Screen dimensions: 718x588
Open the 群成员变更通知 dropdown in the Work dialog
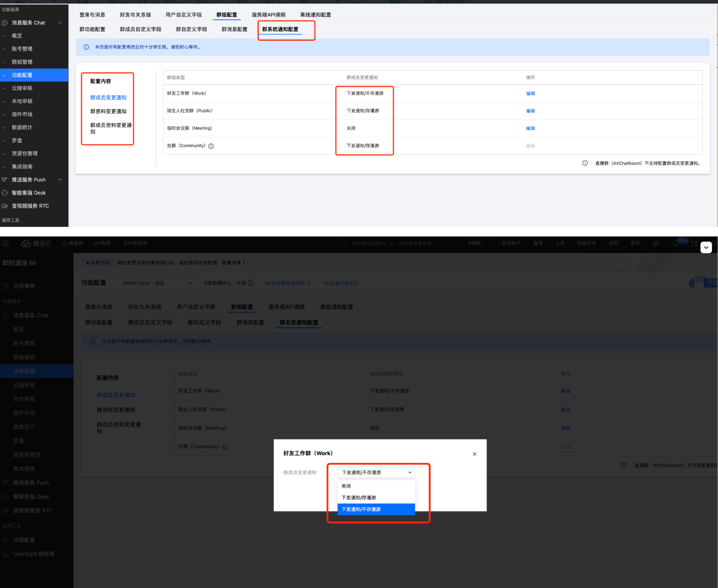coord(376,472)
